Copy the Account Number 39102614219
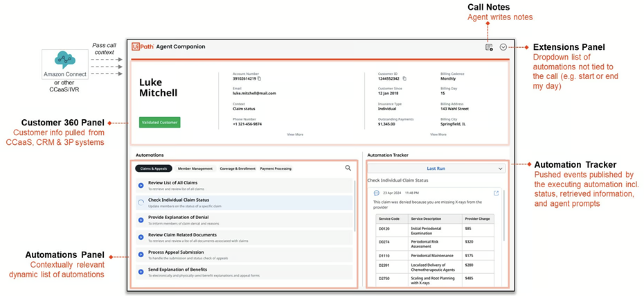This screenshot has width=644, height=296. [259, 78]
